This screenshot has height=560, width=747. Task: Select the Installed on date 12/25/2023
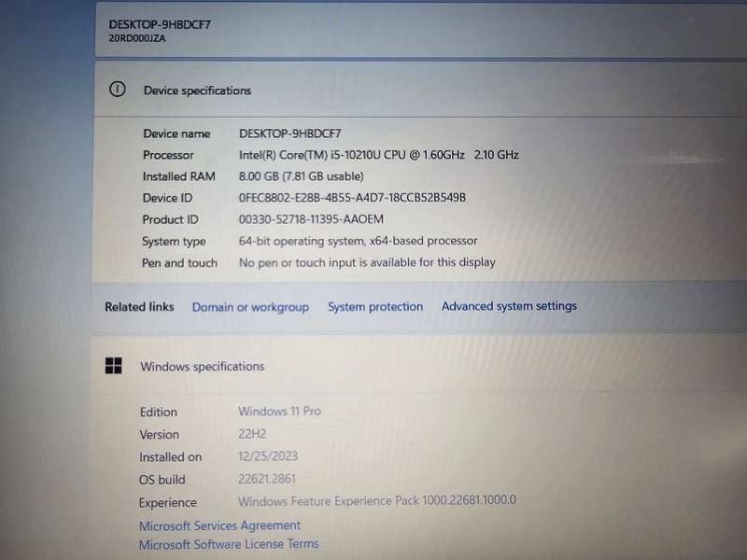click(268, 456)
